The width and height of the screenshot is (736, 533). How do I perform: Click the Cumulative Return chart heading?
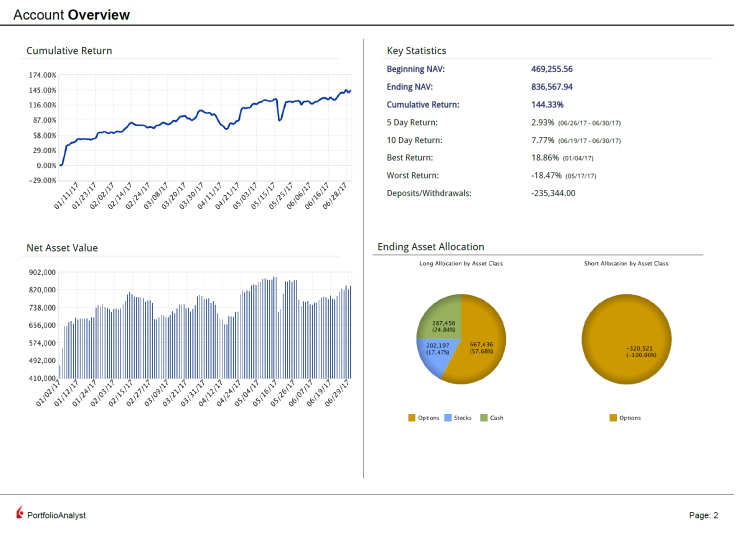[69, 51]
